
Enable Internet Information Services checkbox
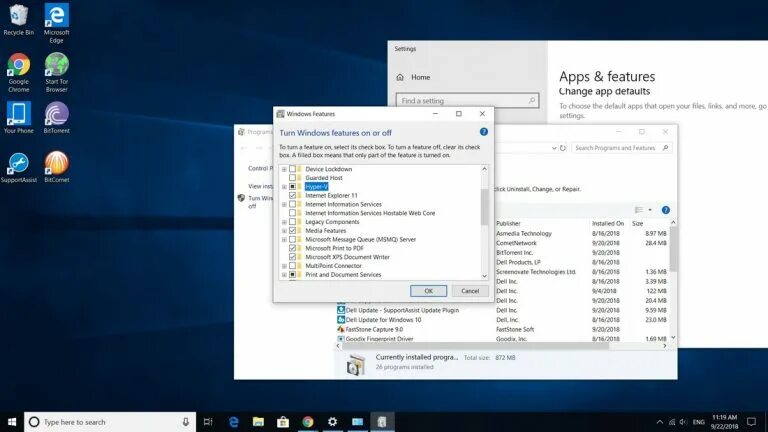click(x=292, y=204)
